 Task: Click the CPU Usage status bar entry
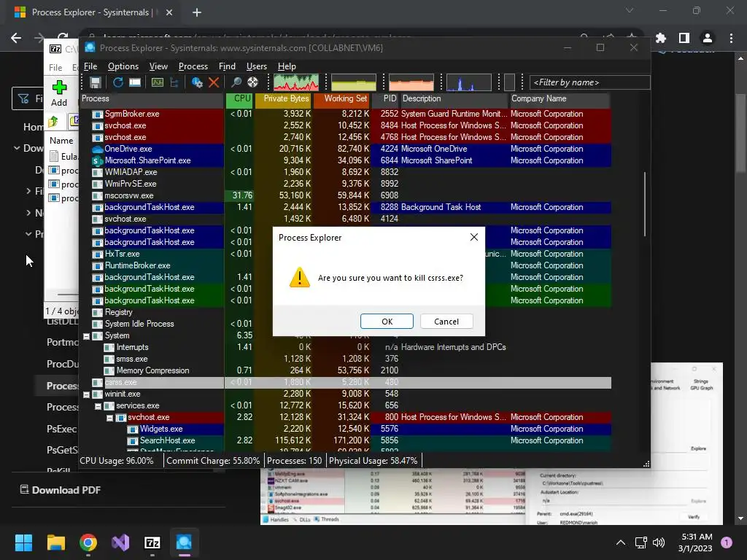(117, 461)
